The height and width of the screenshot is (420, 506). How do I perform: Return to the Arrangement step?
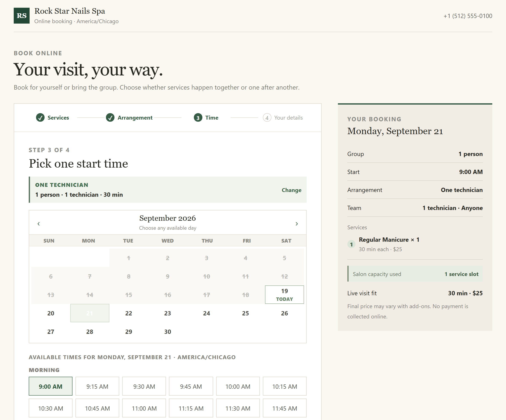click(x=129, y=117)
